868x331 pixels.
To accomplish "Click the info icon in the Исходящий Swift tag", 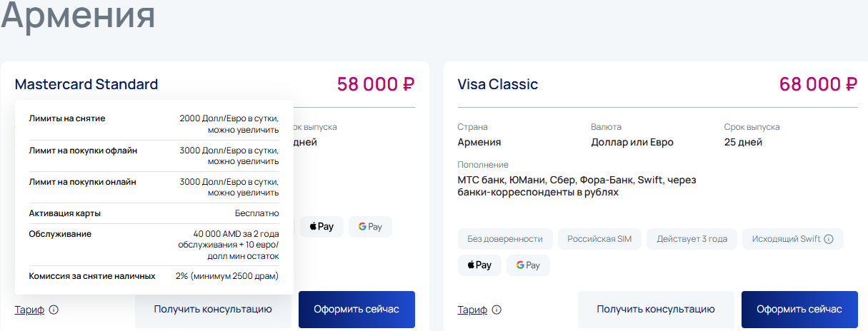I will click(829, 239).
